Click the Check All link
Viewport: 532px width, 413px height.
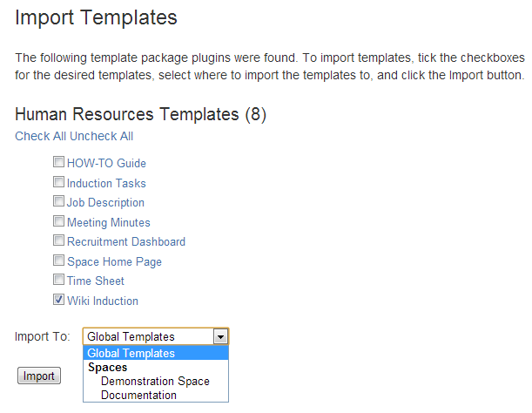pos(40,136)
